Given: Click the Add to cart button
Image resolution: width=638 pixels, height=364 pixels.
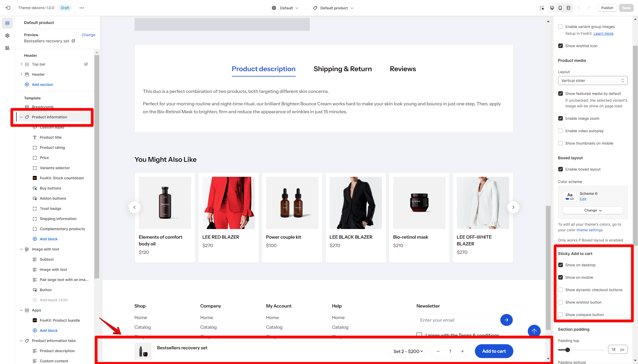Looking at the screenshot, I should (494, 351).
